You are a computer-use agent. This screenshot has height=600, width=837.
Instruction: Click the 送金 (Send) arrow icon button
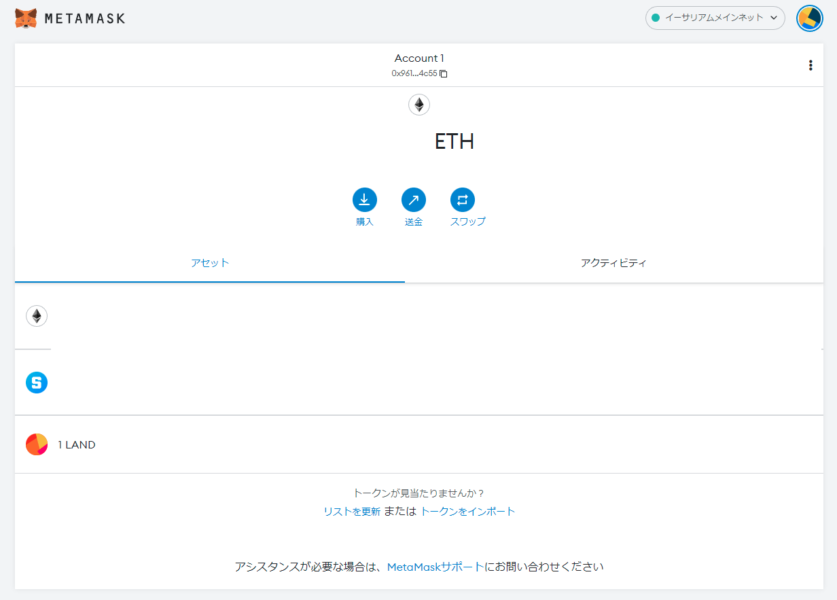click(x=414, y=200)
